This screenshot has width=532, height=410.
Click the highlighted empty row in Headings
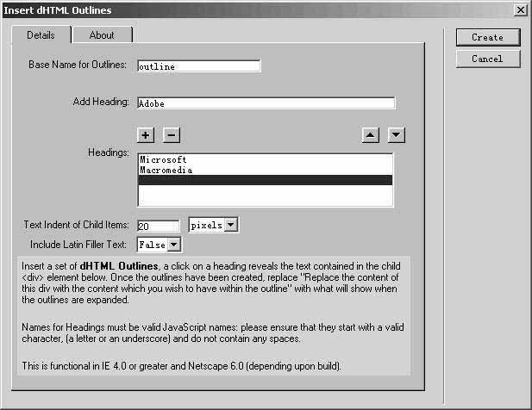click(264, 180)
